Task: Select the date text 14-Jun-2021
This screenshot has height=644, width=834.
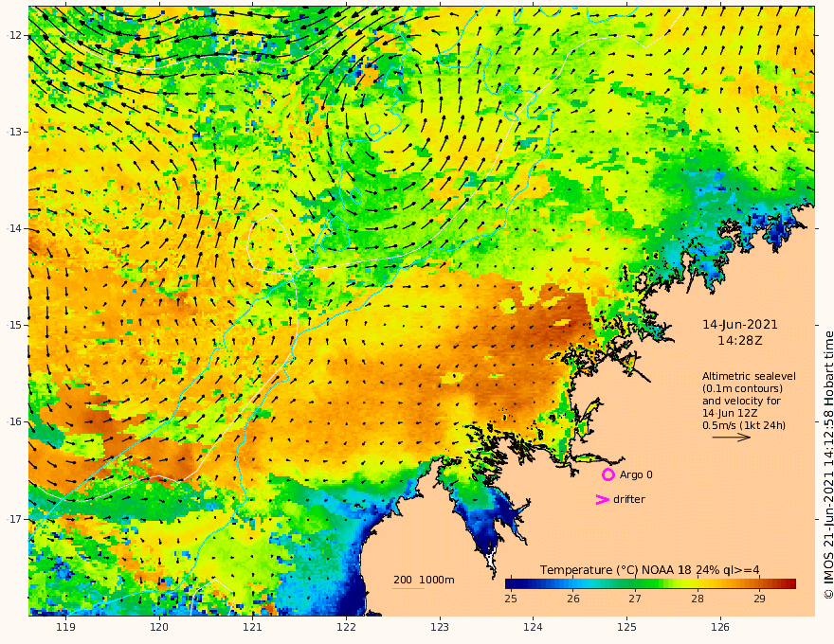Action: pos(740,324)
